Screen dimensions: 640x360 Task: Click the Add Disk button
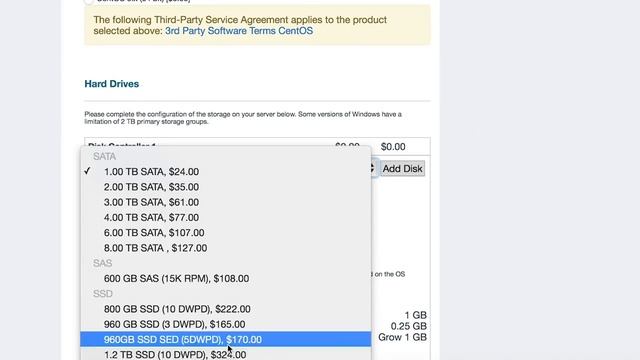click(x=402, y=169)
